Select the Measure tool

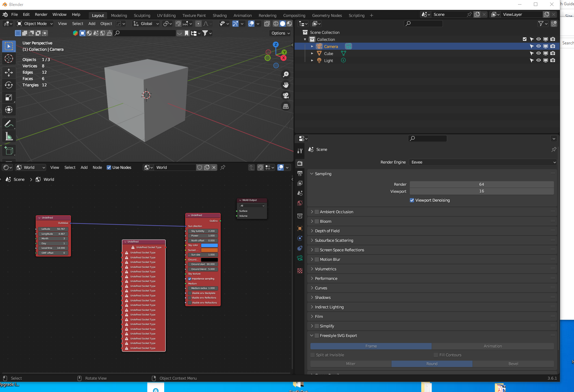point(9,136)
